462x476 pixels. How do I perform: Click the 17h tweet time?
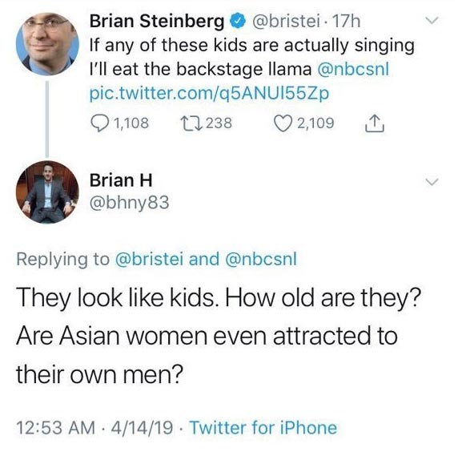347,22
